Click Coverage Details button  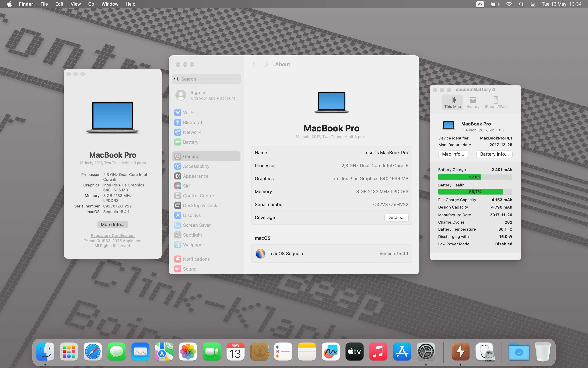[x=396, y=217]
